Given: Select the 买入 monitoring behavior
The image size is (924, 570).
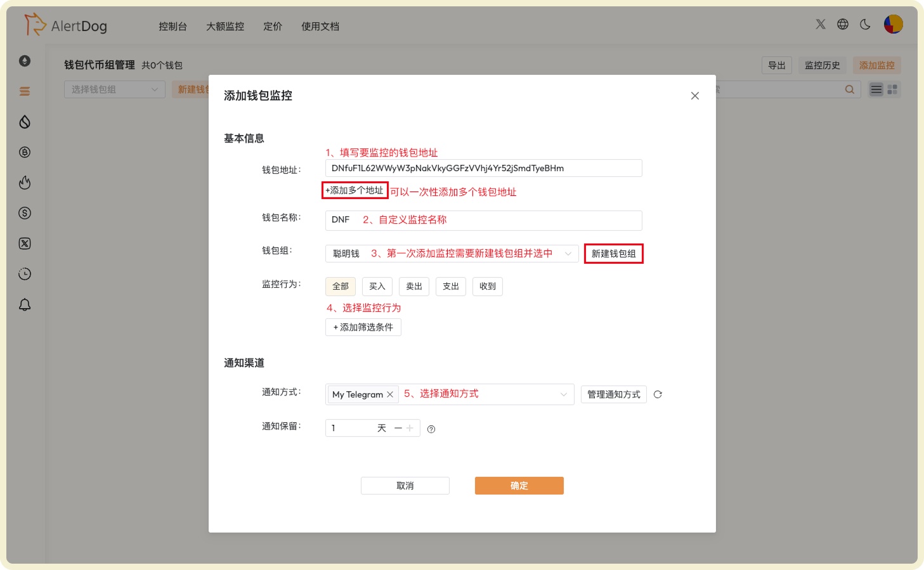Looking at the screenshot, I should point(377,286).
